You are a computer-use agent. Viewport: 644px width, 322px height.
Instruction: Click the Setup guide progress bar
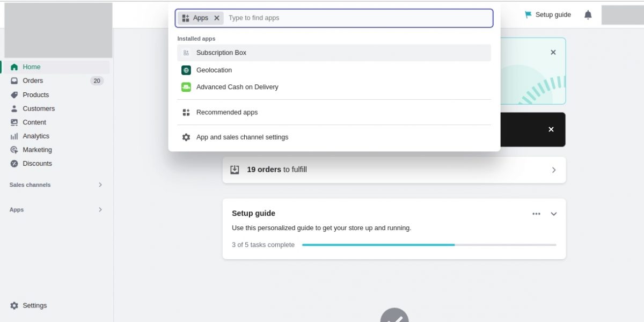429,245
